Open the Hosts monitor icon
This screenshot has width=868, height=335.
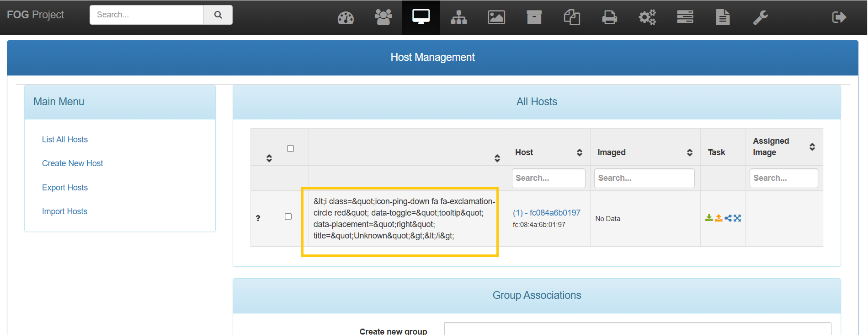(x=421, y=17)
